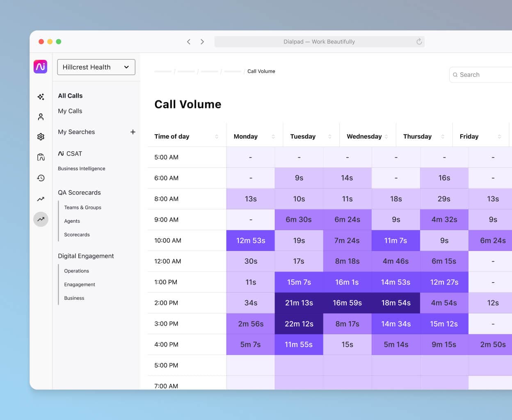512x420 pixels.
Task: Open settings from the gear icon
Action: click(x=41, y=137)
